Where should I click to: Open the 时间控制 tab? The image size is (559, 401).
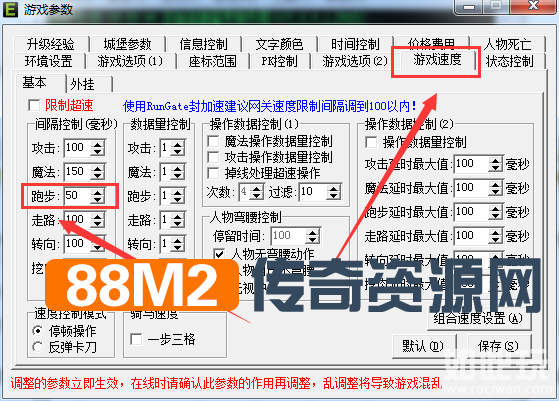pyautogui.click(x=355, y=45)
